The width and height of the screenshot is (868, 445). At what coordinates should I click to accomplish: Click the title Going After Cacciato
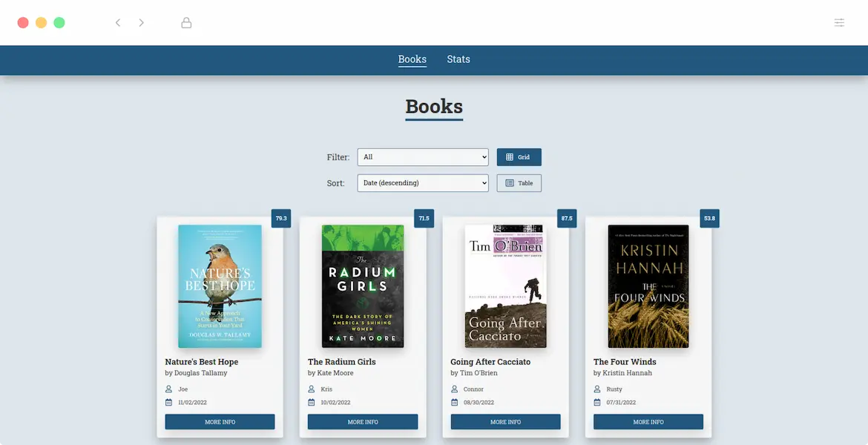click(x=490, y=362)
